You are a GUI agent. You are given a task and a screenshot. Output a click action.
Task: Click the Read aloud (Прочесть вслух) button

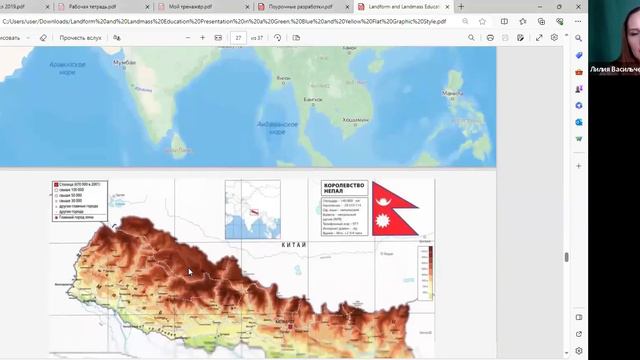(x=80, y=38)
